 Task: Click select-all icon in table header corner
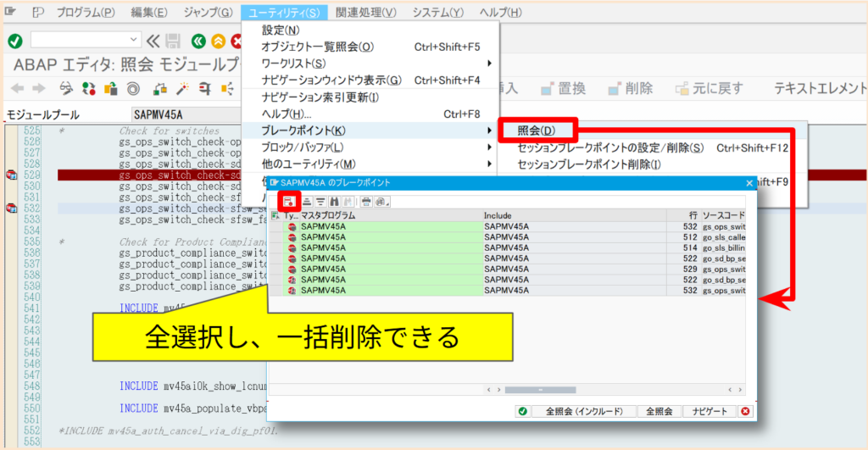(x=275, y=215)
